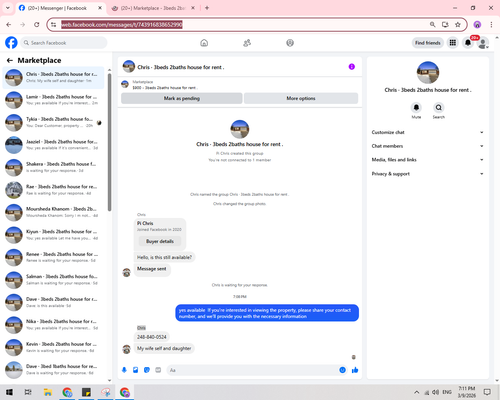Viewport: 500px width, 400px height.
Task: Click browser zoom magnifier icon
Action: tap(432, 24)
